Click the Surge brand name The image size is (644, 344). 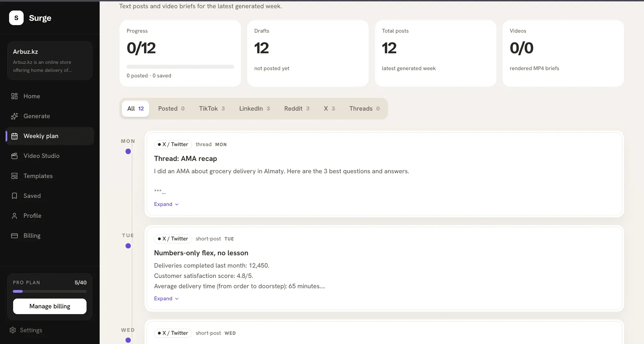pos(40,18)
